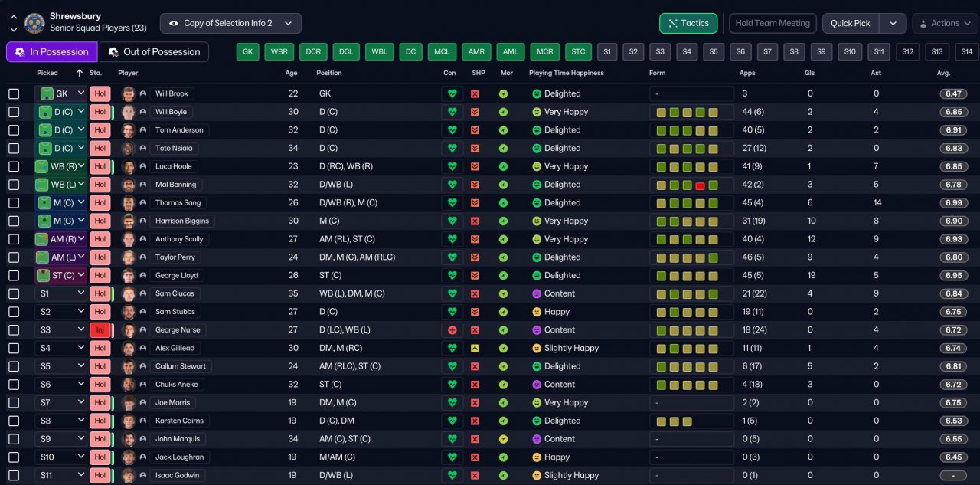Click Toto Nsiala's player portrait
This screenshot has height=485, width=980.
pyautogui.click(x=128, y=148)
